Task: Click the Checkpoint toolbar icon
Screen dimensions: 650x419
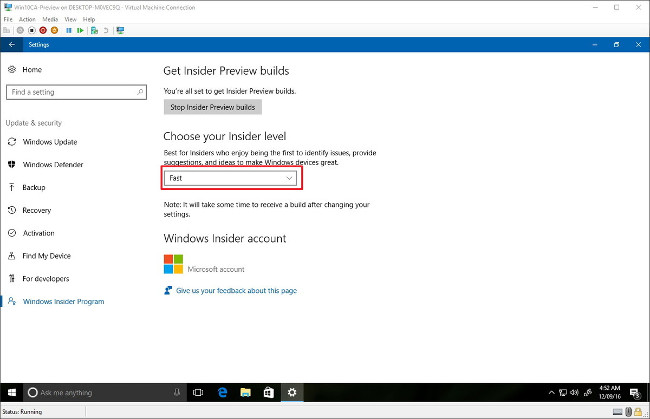Action: coord(95,30)
